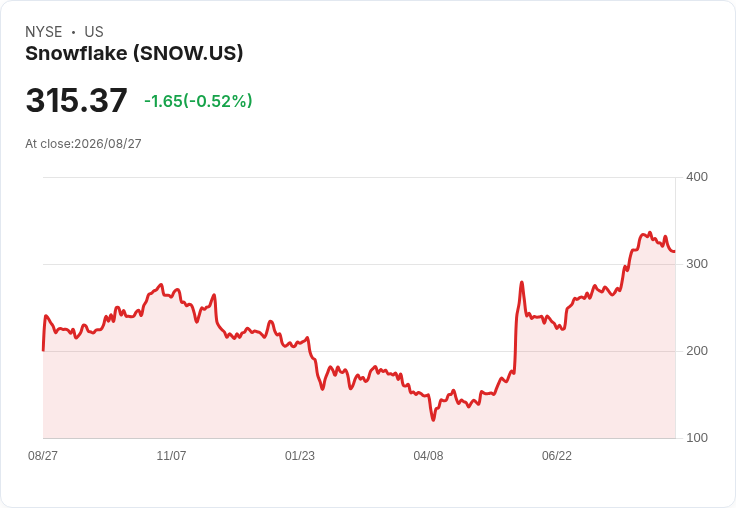Click the Snowflake (SNOW.US) stock title
The height and width of the screenshot is (508, 736).
[x=134, y=53]
